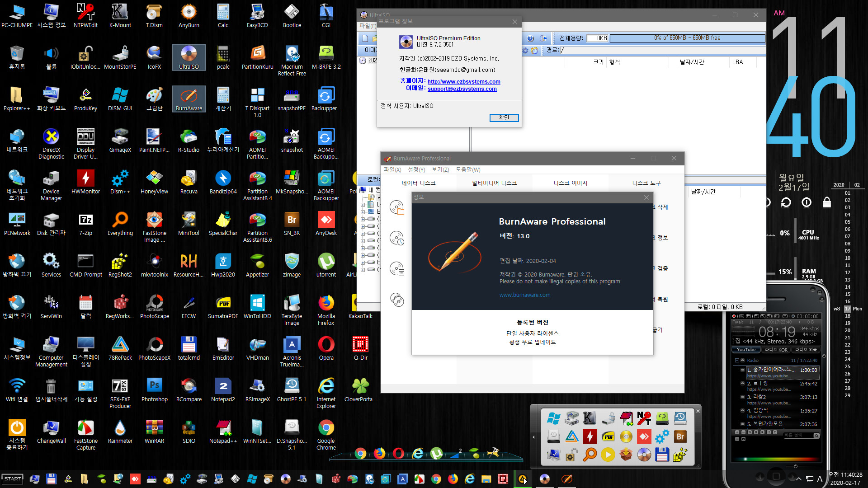Open the ezbsystems.com homepage link
This screenshot has height=488, width=868.
click(x=464, y=82)
